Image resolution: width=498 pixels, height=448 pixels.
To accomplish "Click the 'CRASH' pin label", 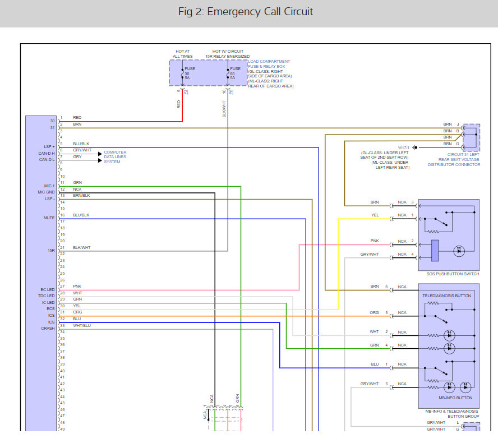I will tap(48, 329).
